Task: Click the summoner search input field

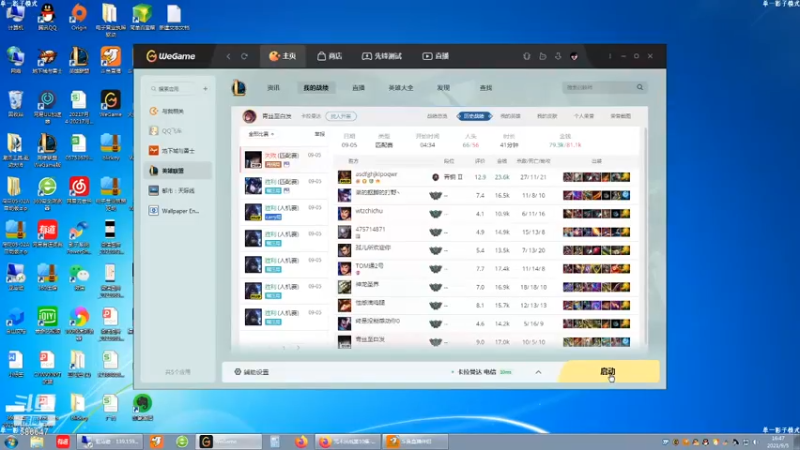Action: coord(597,88)
